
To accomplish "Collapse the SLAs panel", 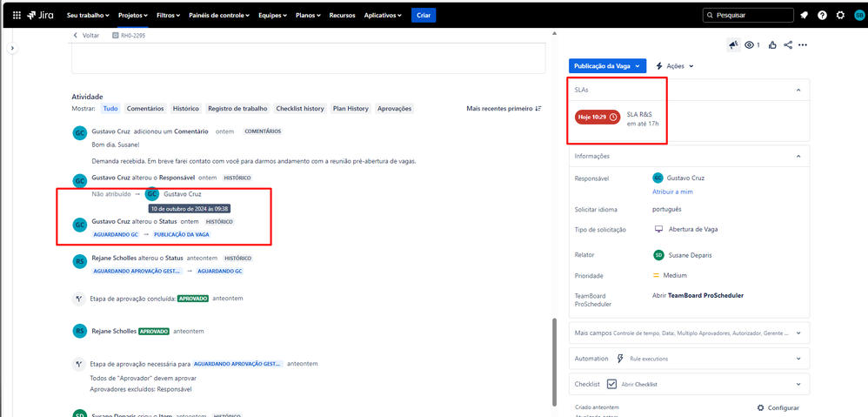I will click(x=798, y=90).
